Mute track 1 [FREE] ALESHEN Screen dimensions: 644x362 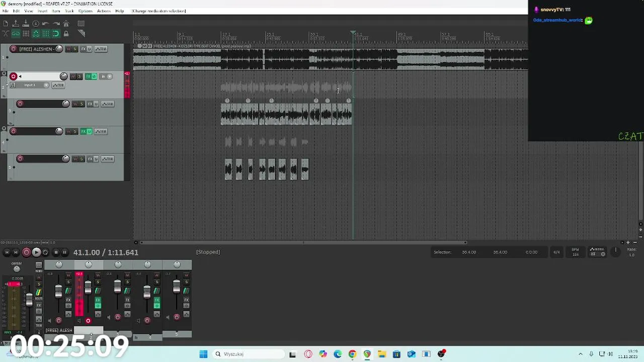tap(69, 49)
